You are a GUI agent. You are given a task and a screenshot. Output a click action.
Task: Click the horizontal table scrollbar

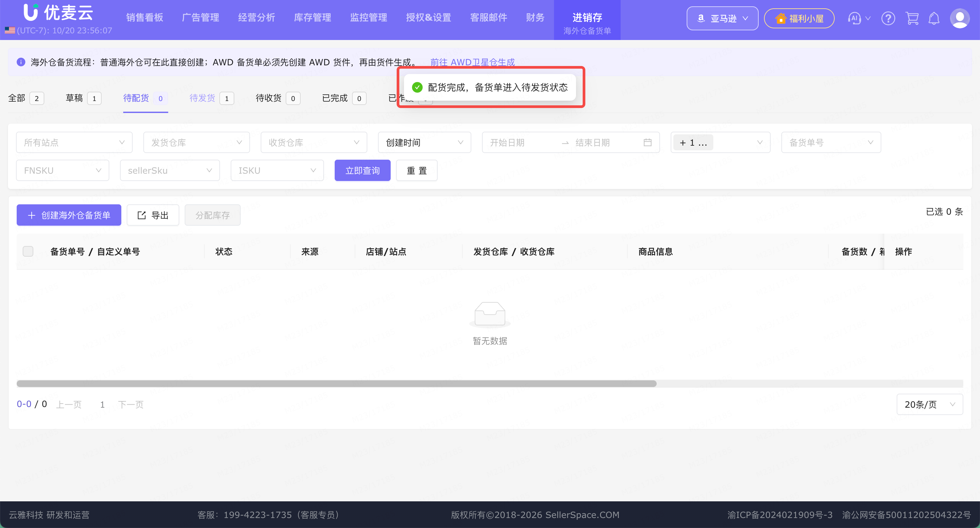[x=336, y=383]
